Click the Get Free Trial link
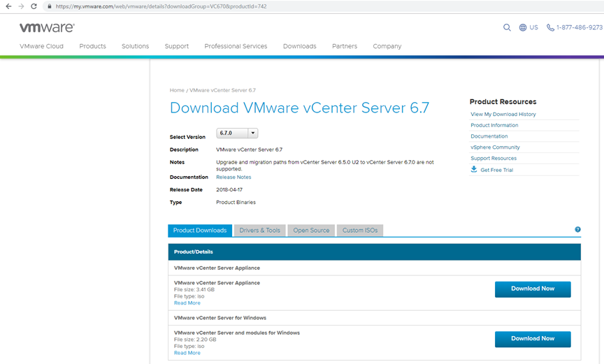This screenshot has width=604, height=364. pyautogui.click(x=497, y=170)
